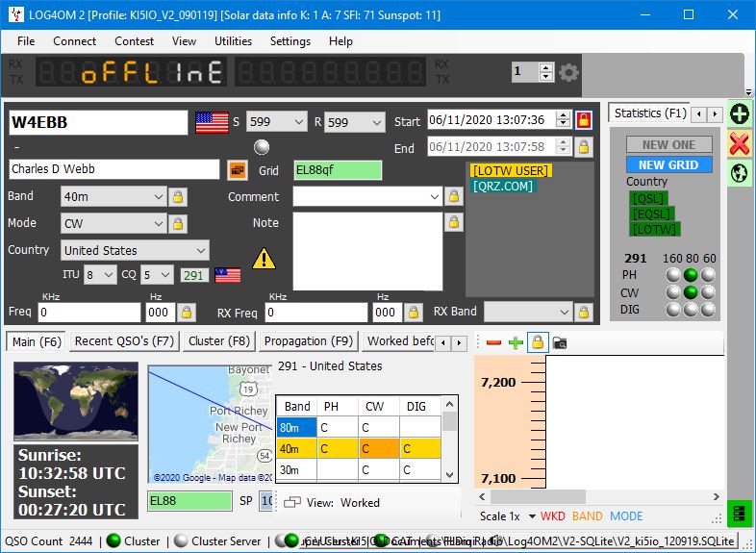Click the NEW ONE button
The width and height of the screenshot is (756, 553).
tap(668, 144)
